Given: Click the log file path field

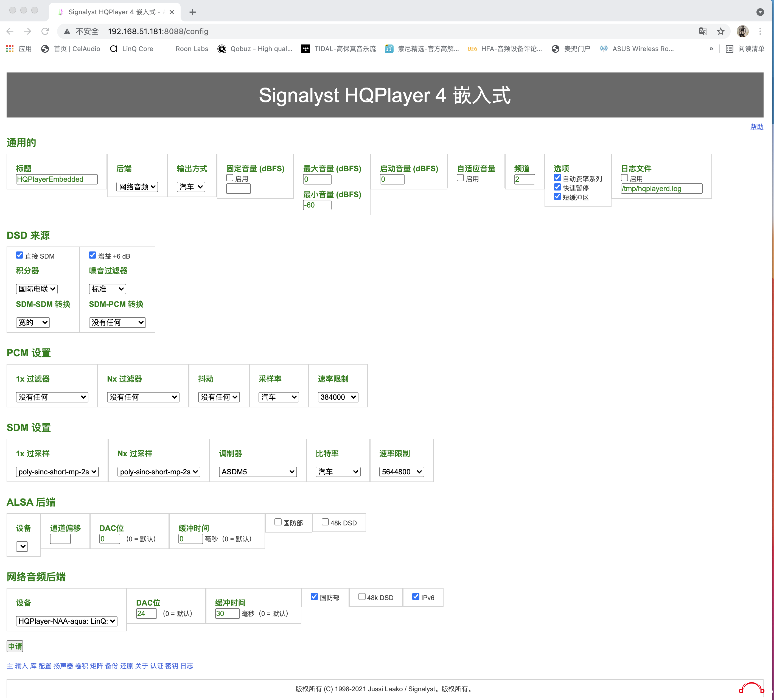Looking at the screenshot, I should pos(661,189).
